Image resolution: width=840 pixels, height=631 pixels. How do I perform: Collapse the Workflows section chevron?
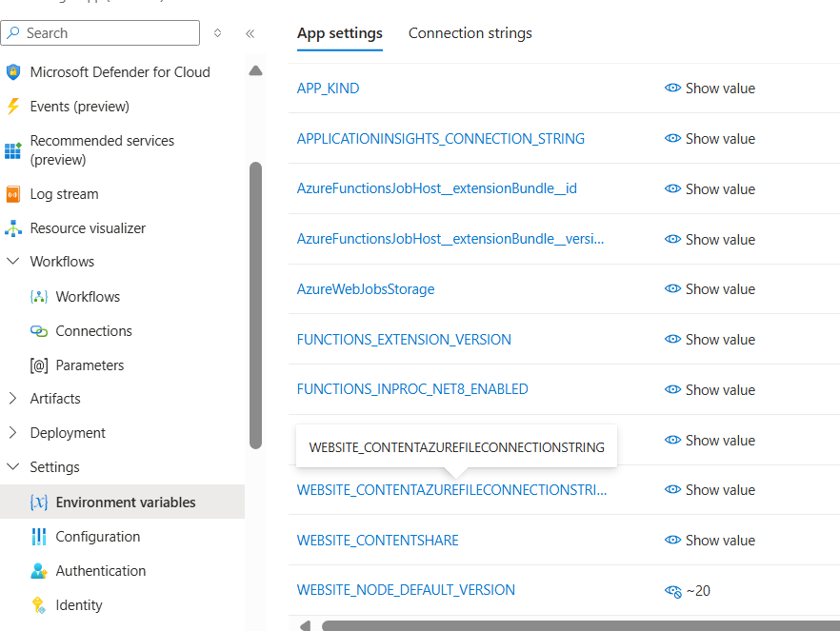click(13, 261)
